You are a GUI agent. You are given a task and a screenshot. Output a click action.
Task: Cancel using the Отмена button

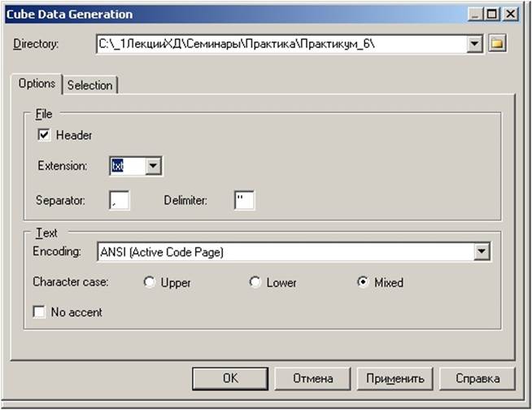click(x=312, y=378)
